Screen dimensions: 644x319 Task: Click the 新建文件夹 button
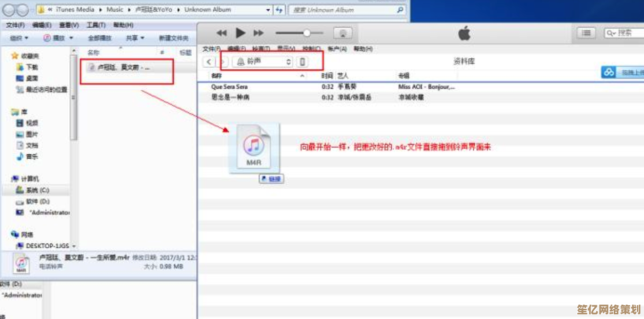[173, 38]
